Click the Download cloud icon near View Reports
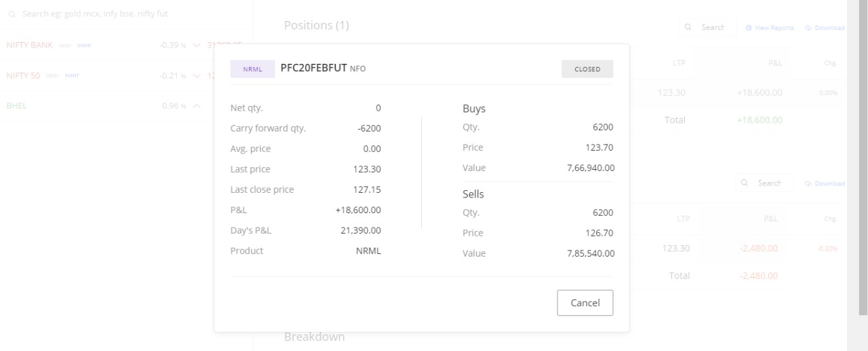Image resolution: width=868 pixels, height=351 pixels. [x=808, y=28]
